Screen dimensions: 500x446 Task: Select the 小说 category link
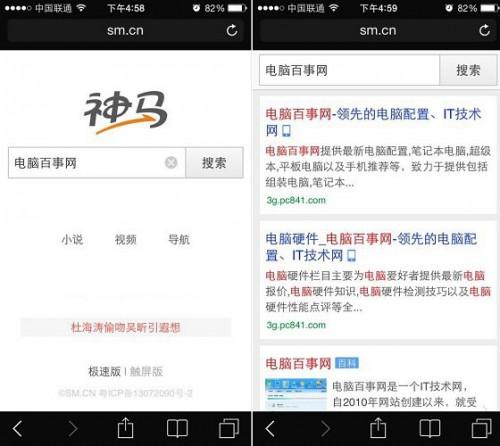pos(72,239)
